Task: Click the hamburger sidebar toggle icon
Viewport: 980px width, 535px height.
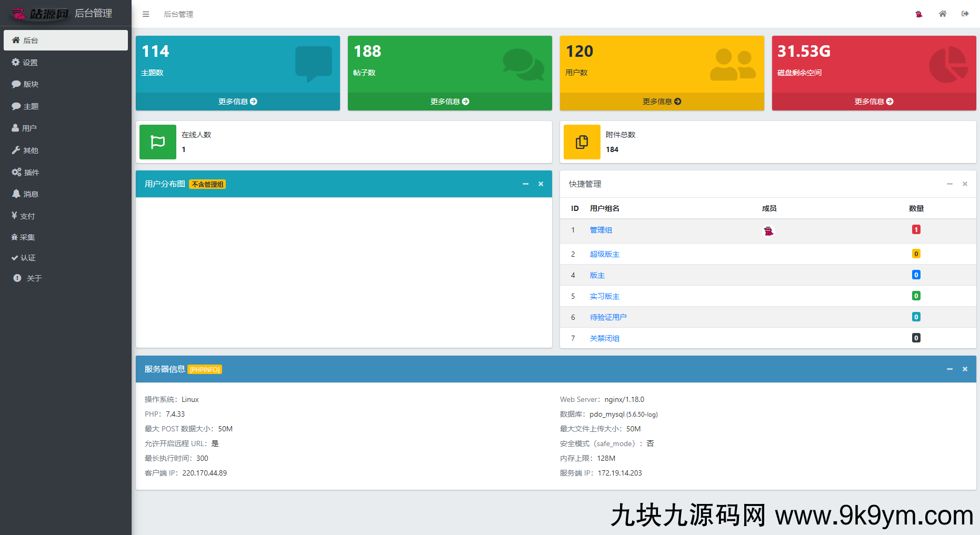Action: 146,14
